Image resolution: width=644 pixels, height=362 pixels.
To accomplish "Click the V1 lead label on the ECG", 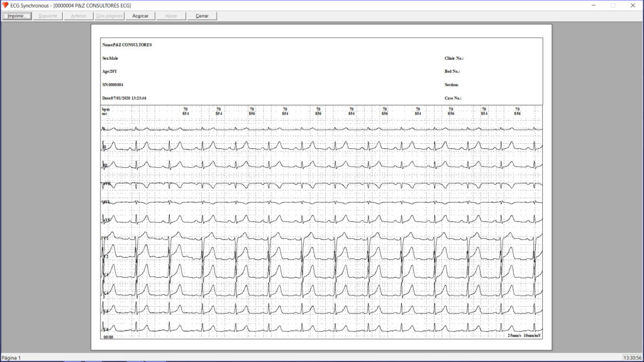I will click(x=106, y=239).
